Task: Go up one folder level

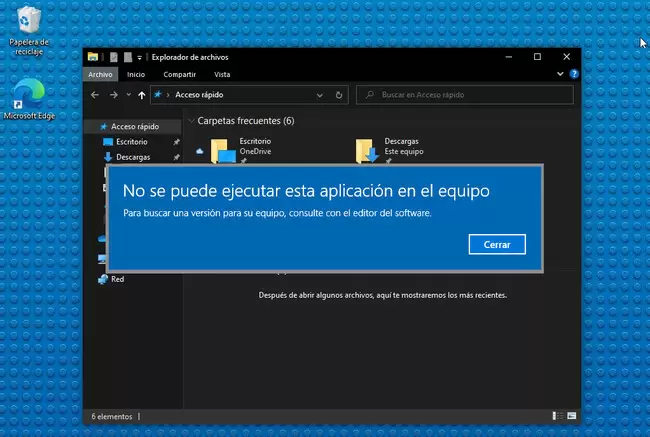Action: (x=141, y=95)
